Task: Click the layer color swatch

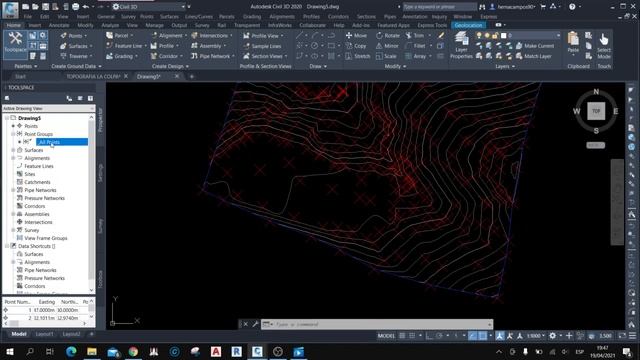Action: (x=503, y=36)
